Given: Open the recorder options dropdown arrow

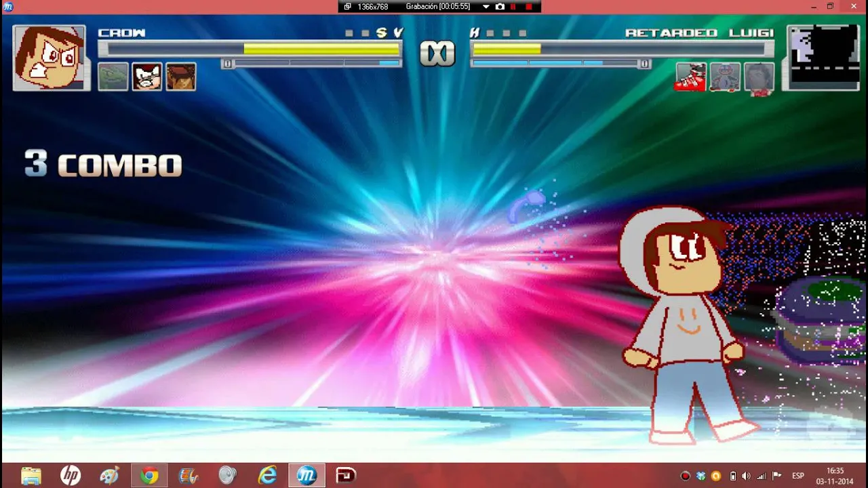Looking at the screenshot, I should (x=486, y=6).
